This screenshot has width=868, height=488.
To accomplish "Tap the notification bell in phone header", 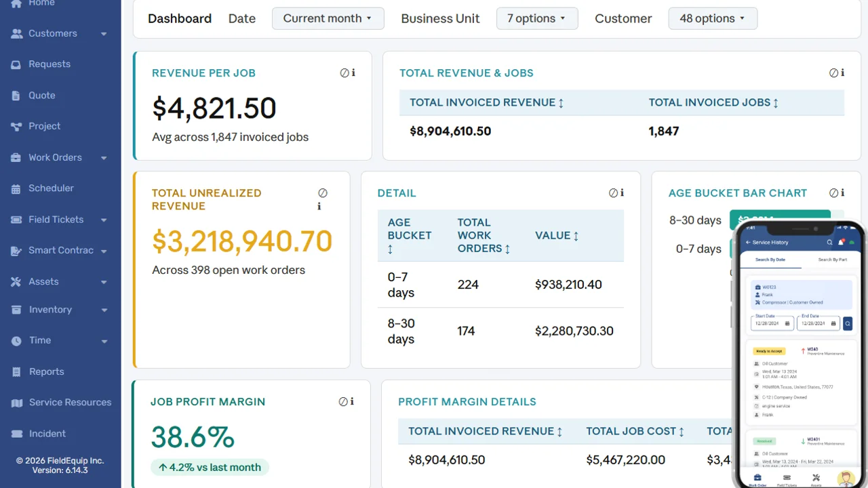I will click(x=842, y=242).
